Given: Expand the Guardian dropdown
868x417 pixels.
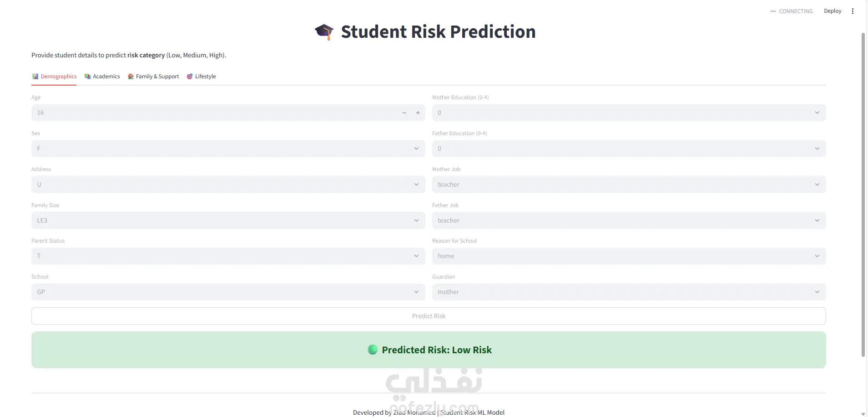Looking at the screenshot, I should click(629, 292).
